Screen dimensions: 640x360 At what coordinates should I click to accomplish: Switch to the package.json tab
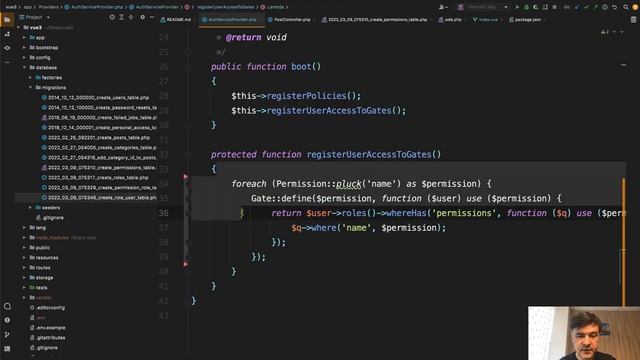[525, 20]
